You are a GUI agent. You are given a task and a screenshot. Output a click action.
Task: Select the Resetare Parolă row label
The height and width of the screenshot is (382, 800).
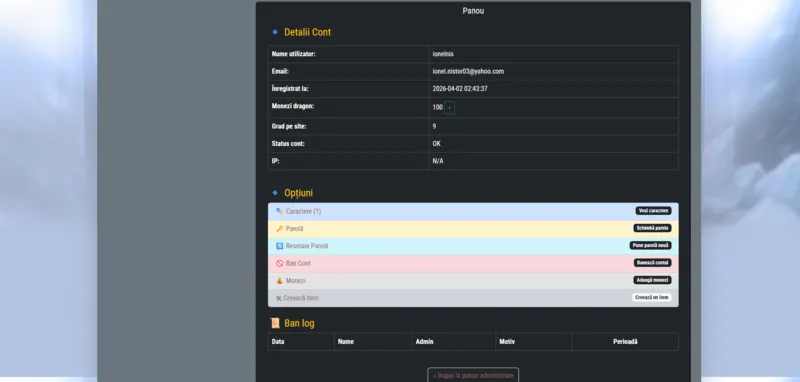[307, 246]
